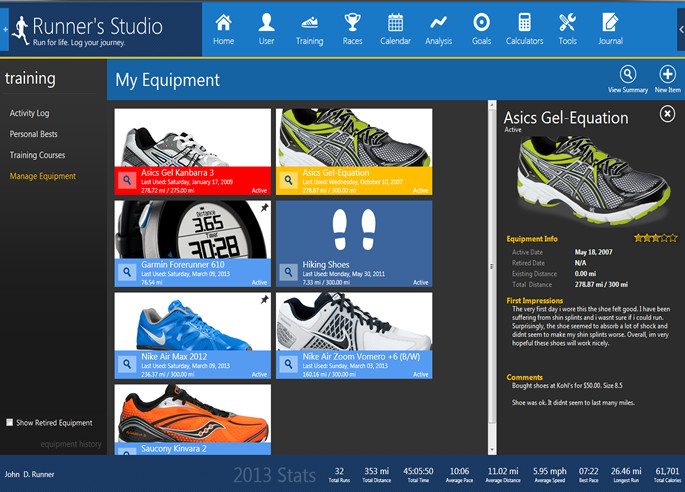The width and height of the screenshot is (685, 492).
Task: Select Manage Equipment
Action: [42, 176]
